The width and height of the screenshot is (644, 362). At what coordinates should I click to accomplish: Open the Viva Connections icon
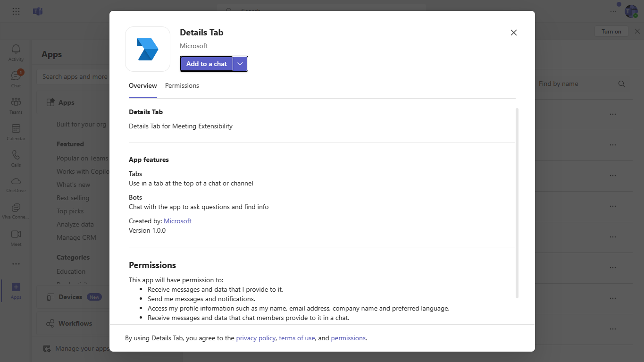[x=16, y=211]
